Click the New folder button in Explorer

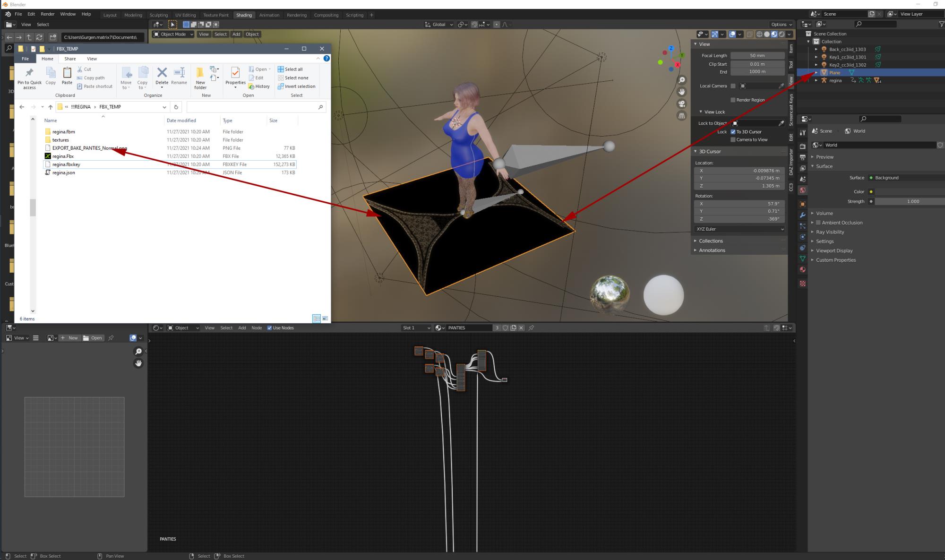coord(200,78)
